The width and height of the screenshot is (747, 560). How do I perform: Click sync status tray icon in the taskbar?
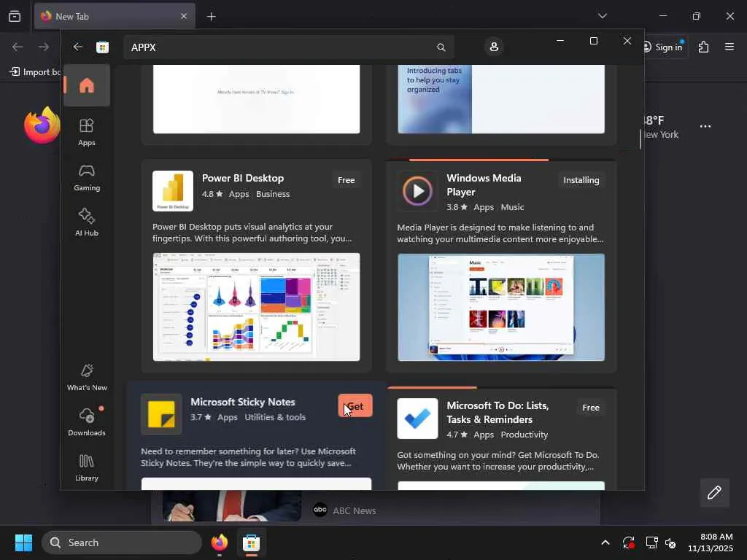pos(628,542)
